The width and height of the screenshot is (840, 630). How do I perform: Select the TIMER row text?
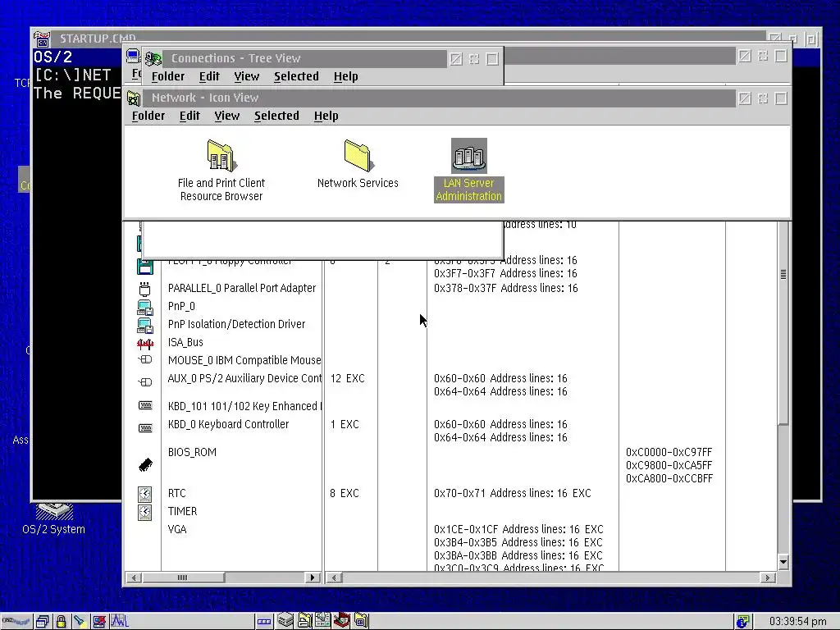coord(182,512)
